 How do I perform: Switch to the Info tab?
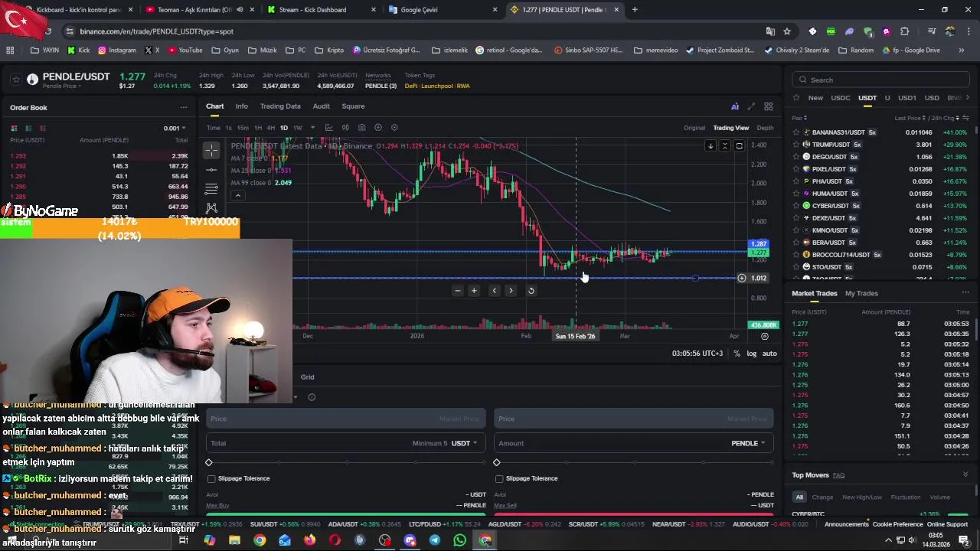tap(242, 106)
